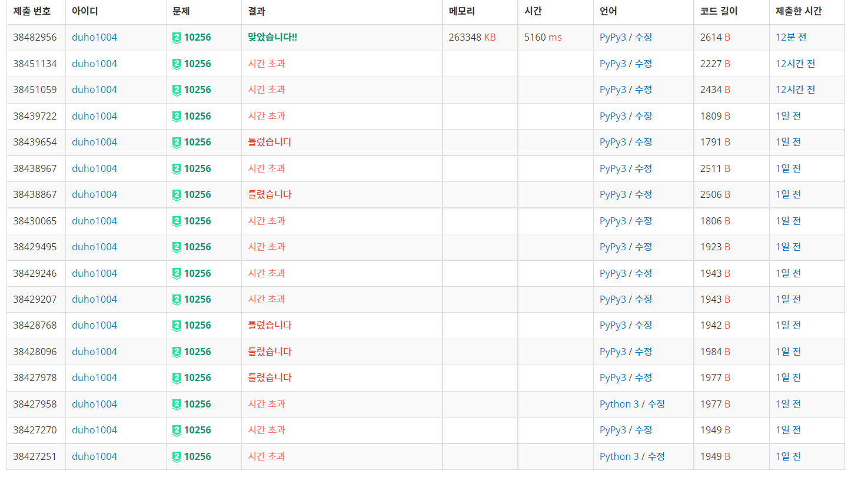Click the '5160 ms' time value
The width and height of the screenshot is (868, 477).
point(543,37)
